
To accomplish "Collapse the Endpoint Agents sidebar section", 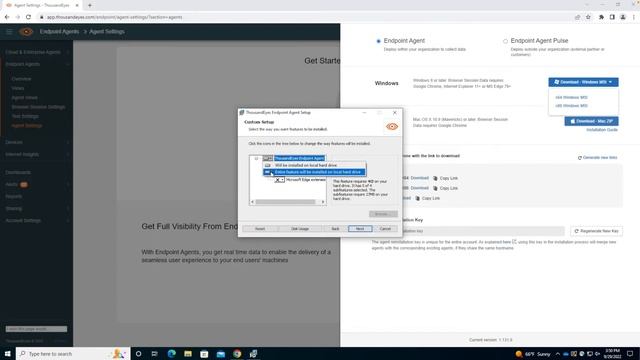I will point(68,64).
